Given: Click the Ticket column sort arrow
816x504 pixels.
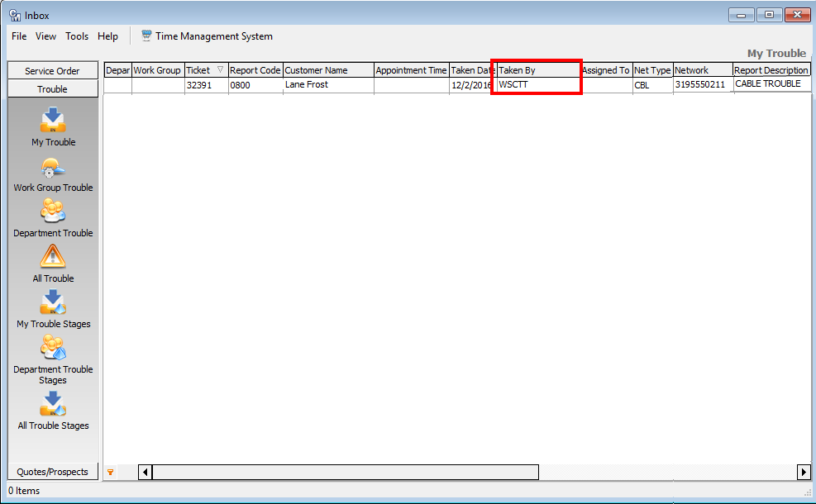Looking at the screenshot, I should (220, 69).
